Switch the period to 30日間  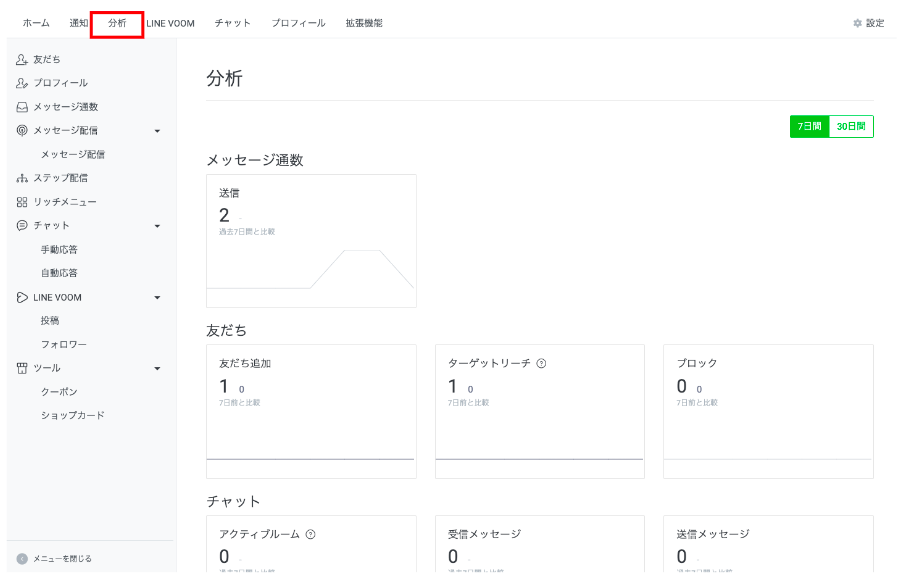851,127
